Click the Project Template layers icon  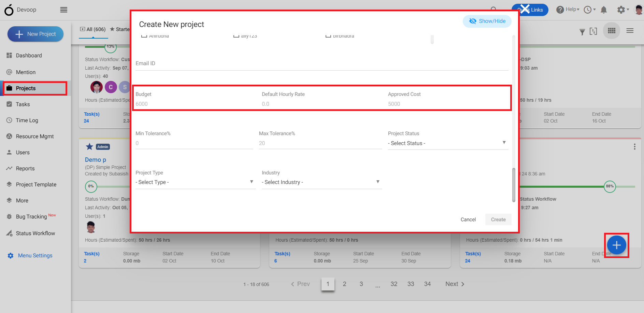9,184
